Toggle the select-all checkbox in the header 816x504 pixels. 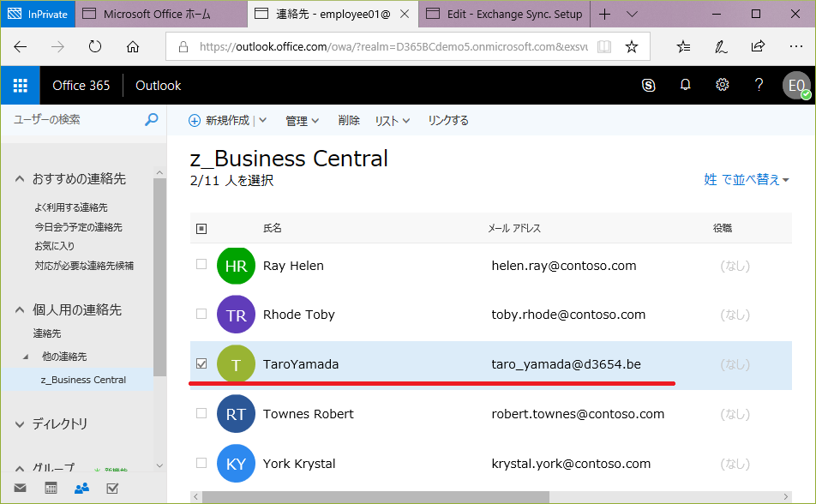click(x=201, y=229)
